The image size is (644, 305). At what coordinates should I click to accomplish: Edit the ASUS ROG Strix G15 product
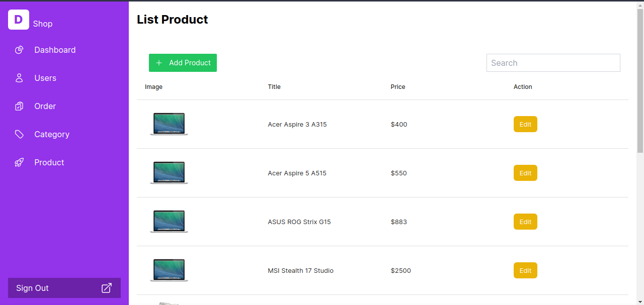tap(525, 222)
